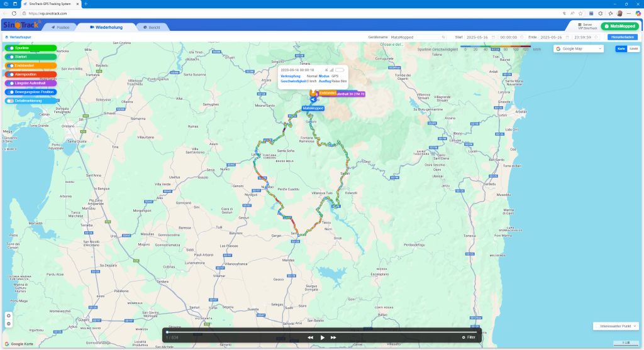Screen dimensions: 644x350
Task: Toggle the Spurlinie switch
Action: (11, 48)
